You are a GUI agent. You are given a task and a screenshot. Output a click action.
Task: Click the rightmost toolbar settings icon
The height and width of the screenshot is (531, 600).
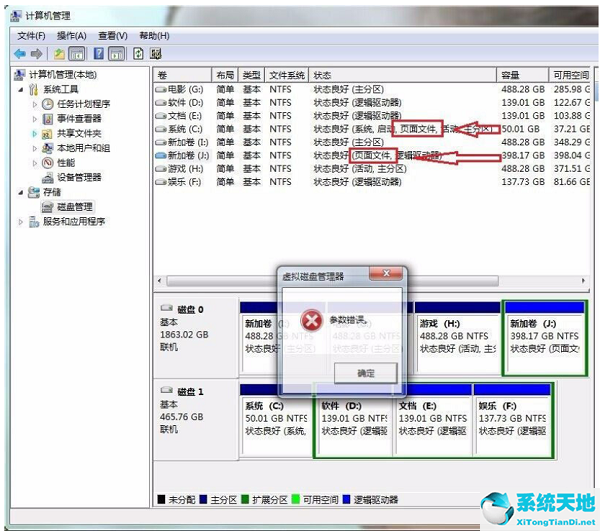coord(156,54)
